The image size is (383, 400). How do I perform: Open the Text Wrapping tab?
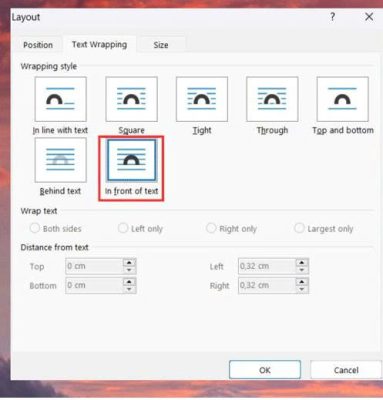tap(99, 45)
